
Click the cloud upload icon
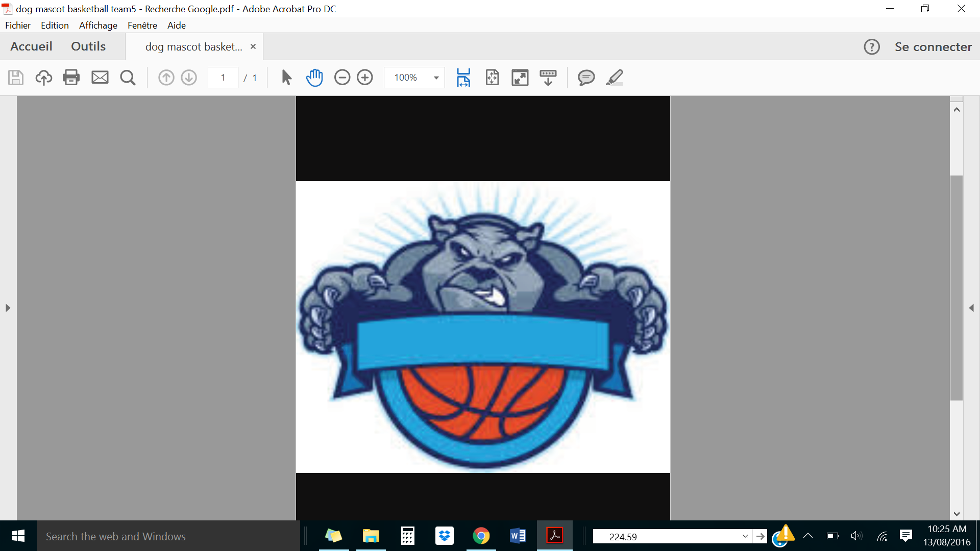tap(43, 78)
